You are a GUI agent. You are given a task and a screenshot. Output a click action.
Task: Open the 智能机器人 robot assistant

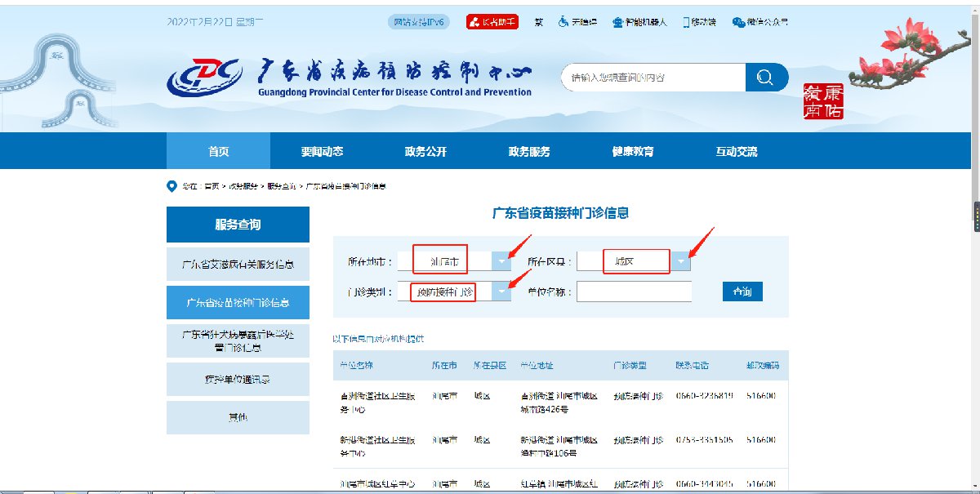pyautogui.click(x=639, y=22)
